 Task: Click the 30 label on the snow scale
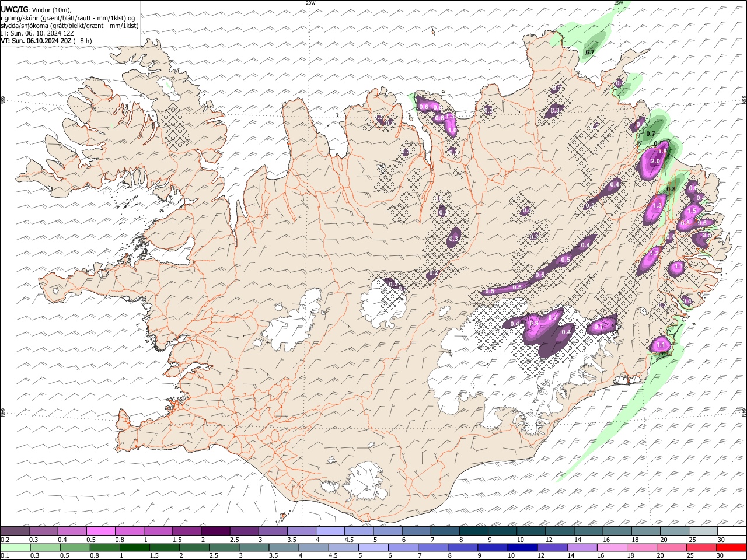pyautogui.click(x=721, y=540)
